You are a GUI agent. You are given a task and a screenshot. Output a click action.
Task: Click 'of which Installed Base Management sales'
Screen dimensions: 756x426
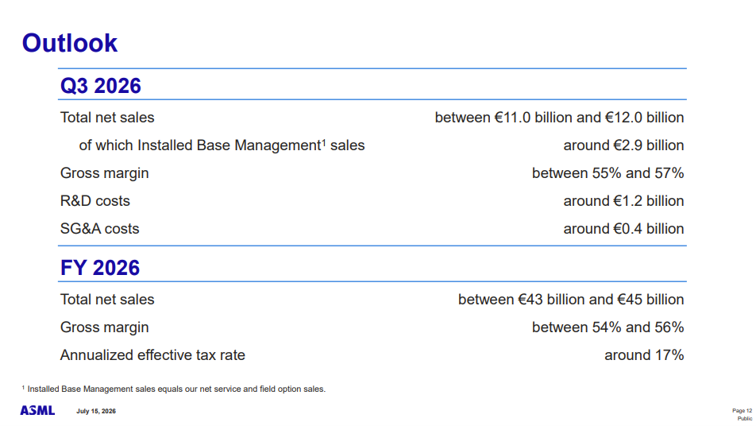coord(222,146)
